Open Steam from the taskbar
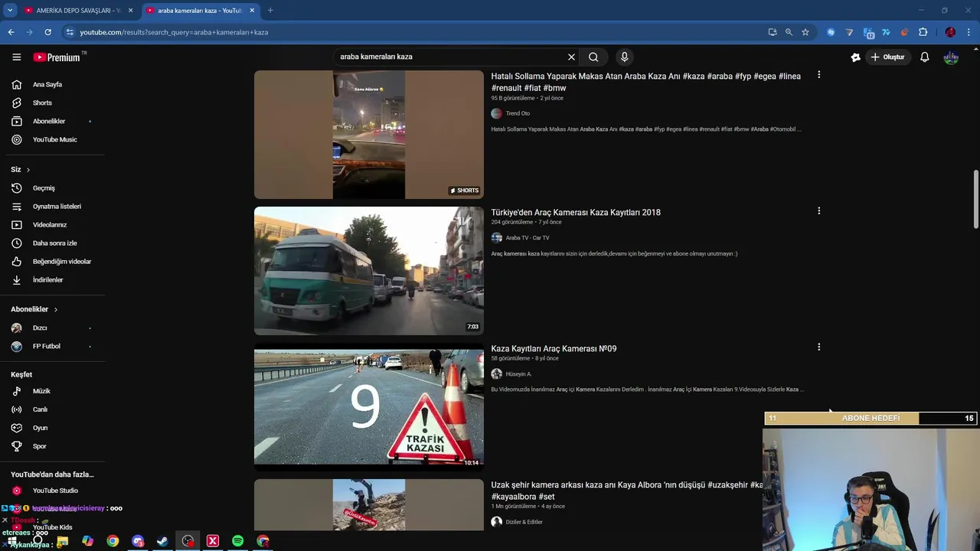 coord(162,541)
